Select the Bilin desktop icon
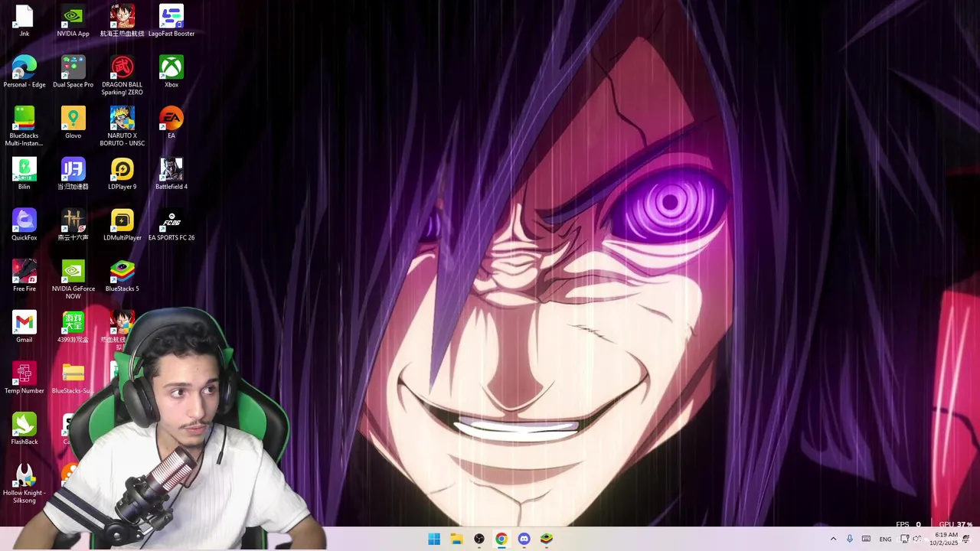 click(x=24, y=174)
